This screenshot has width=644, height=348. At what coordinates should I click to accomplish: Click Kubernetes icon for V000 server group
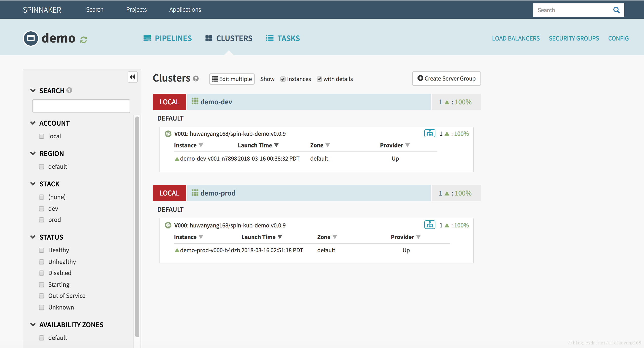(168, 225)
